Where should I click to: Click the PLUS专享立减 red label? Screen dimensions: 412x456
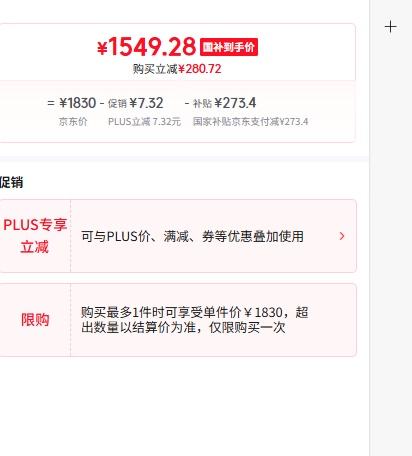tap(35, 236)
